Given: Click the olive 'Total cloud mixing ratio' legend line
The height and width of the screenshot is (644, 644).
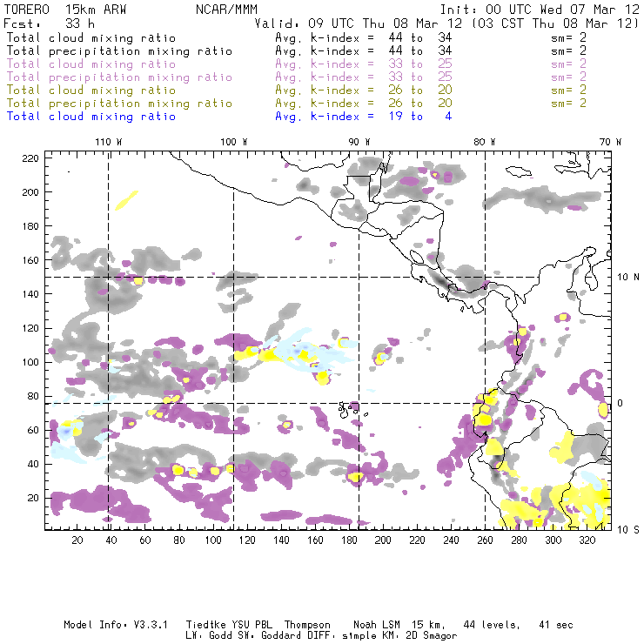Looking at the screenshot, I should [91, 91].
